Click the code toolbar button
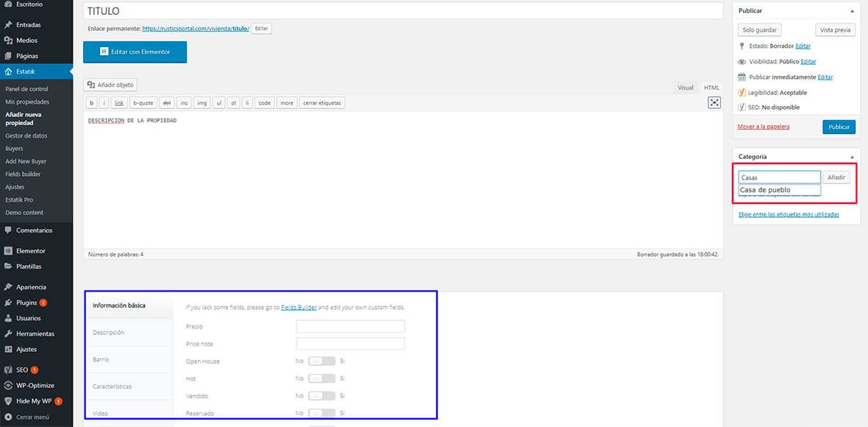Viewport: 868px width, 427px height. click(x=265, y=102)
